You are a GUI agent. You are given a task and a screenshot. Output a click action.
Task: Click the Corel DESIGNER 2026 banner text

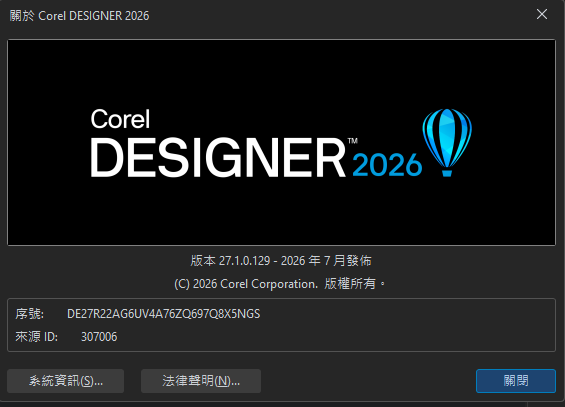[x=256, y=144]
